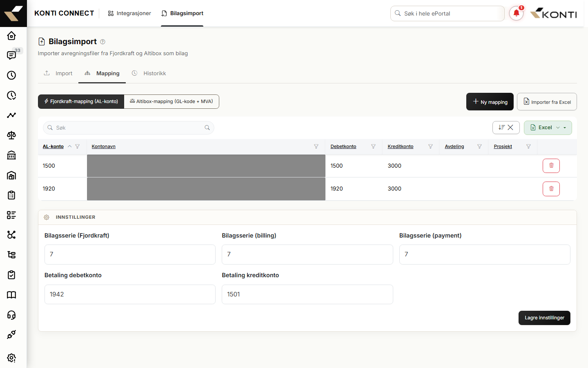
Task: Delete the 1500 mapping row
Action: click(x=551, y=166)
